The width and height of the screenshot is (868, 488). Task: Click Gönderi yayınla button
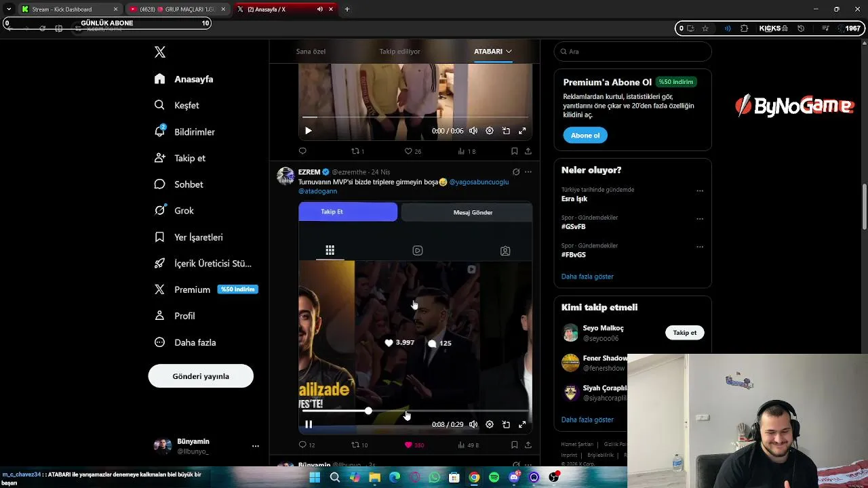coord(201,376)
